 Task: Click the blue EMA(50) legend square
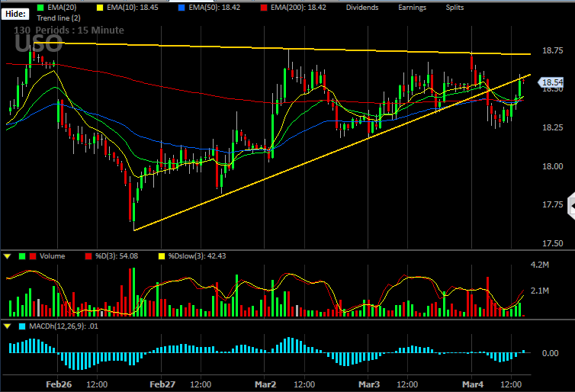[x=181, y=8]
